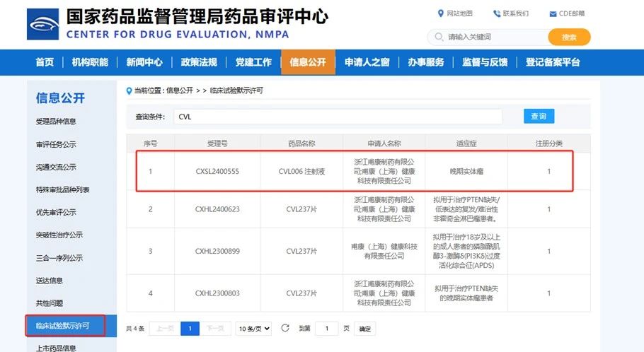
Task: Select page 1 in the pagination
Action: pyautogui.click(x=190, y=329)
